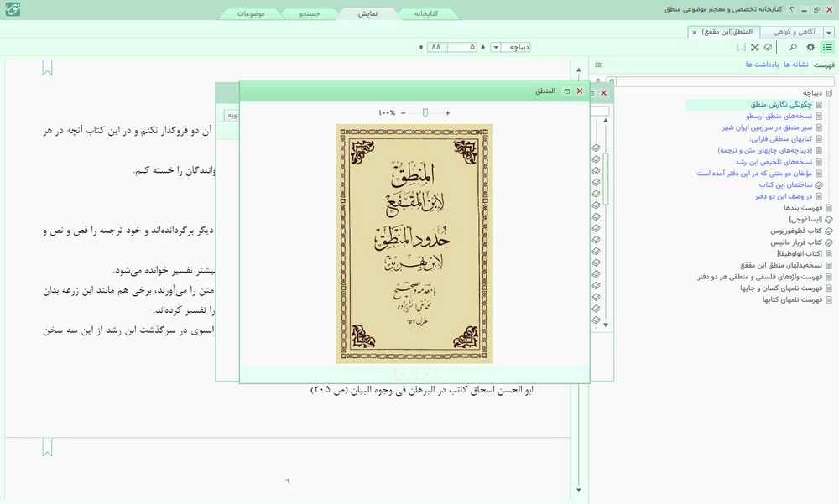The height and width of the screenshot is (504, 839).
Task: Maximize the المنطق cover image window
Action: pos(566,91)
